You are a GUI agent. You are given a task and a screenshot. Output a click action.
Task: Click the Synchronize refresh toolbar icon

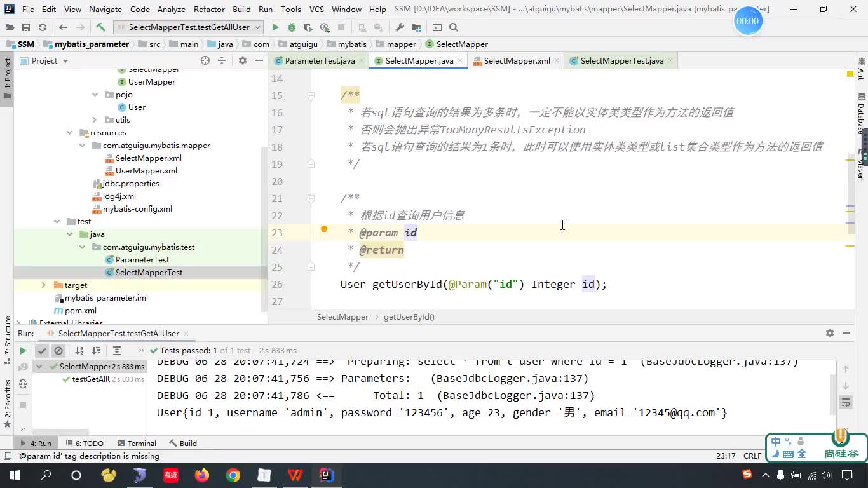(x=43, y=27)
